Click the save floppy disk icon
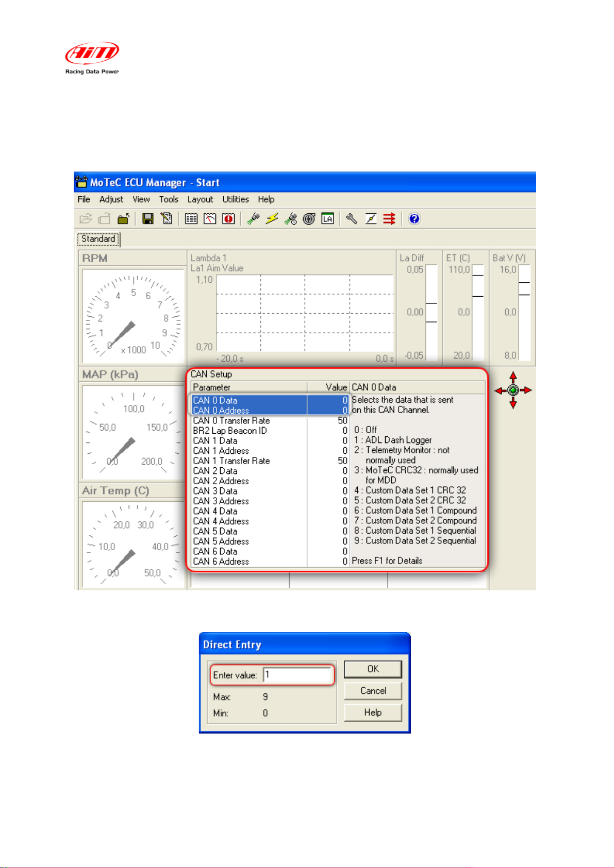614x868 pixels. coord(148,219)
